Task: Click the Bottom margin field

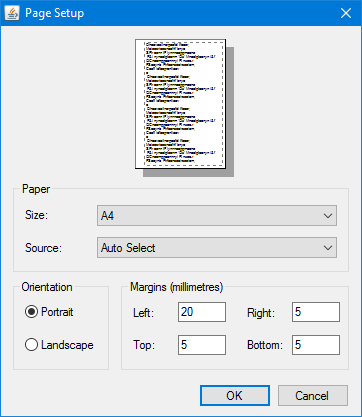Action: (316, 345)
